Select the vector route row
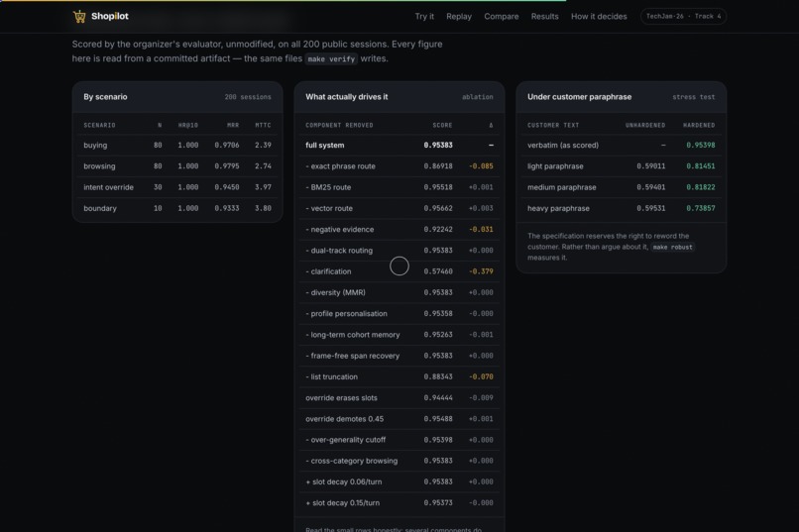 tap(399, 208)
